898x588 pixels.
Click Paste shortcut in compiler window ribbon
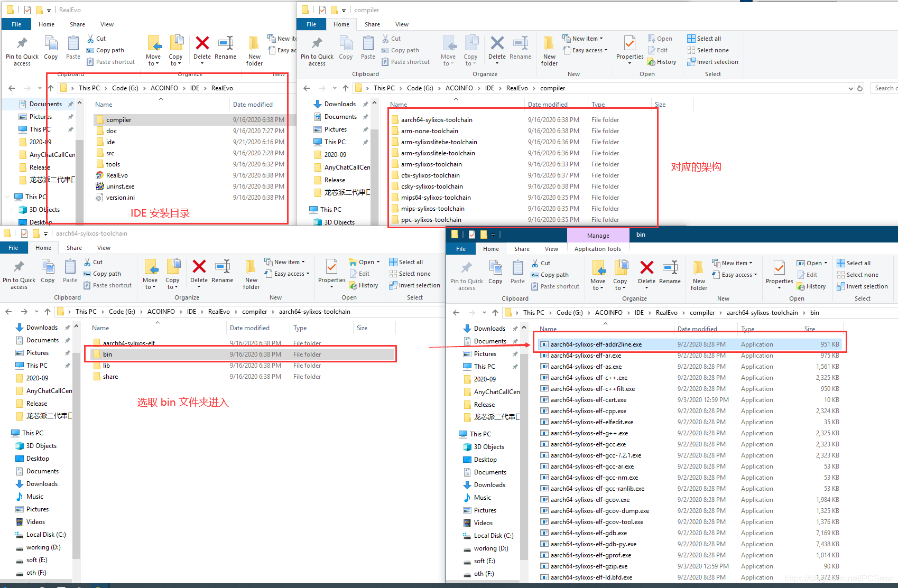(405, 62)
